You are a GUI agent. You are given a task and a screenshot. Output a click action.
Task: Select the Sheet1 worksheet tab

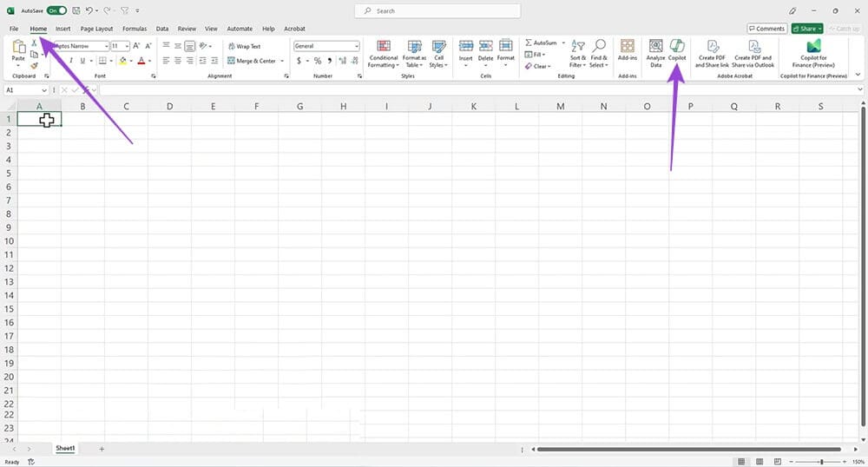[x=65, y=448]
